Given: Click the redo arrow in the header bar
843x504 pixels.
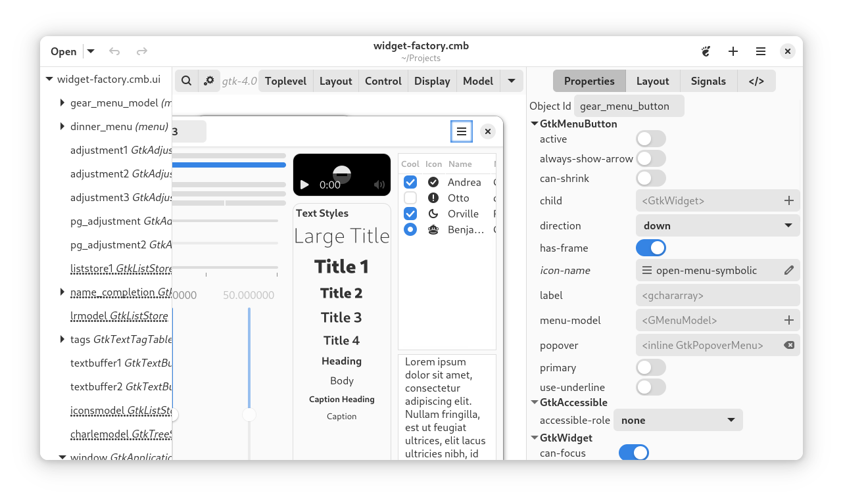Looking at the screenshot, I should (x=141, y=51).
